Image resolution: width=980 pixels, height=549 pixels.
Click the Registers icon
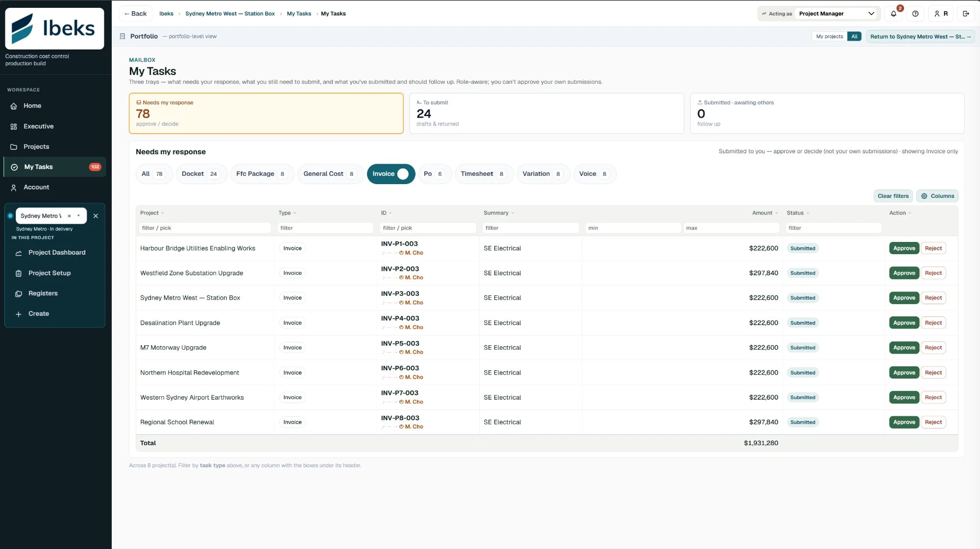click(19, 293)
